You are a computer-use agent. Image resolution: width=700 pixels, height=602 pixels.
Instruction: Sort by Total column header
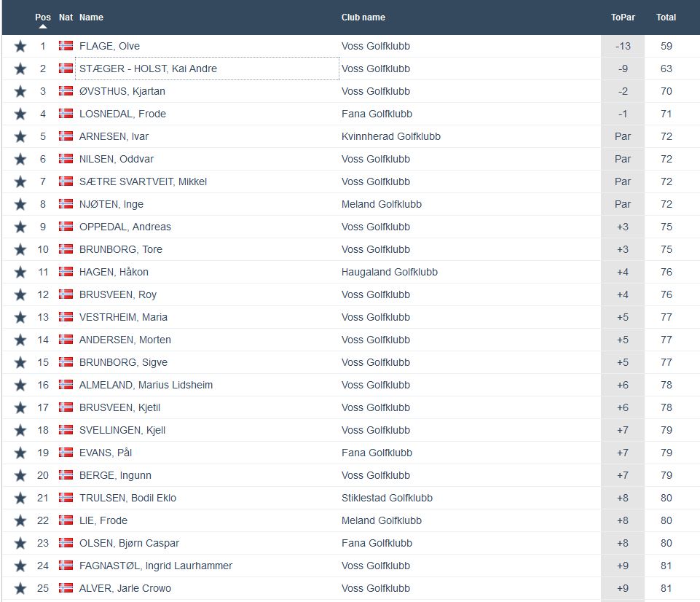click(666, 17)
